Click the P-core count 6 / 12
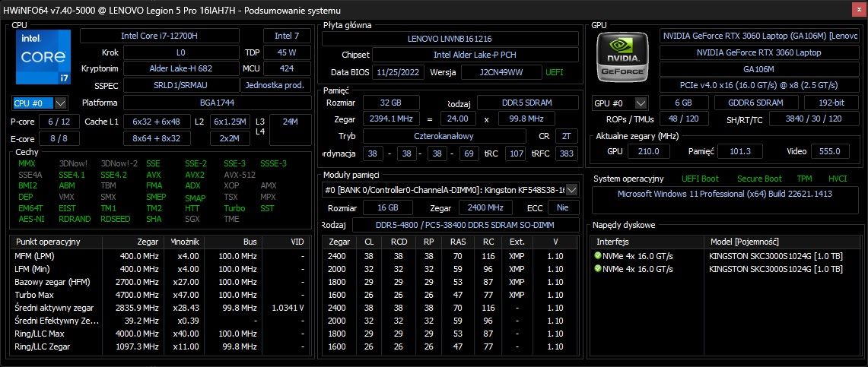This screenshot has width=868, height=367. (59, 122)
